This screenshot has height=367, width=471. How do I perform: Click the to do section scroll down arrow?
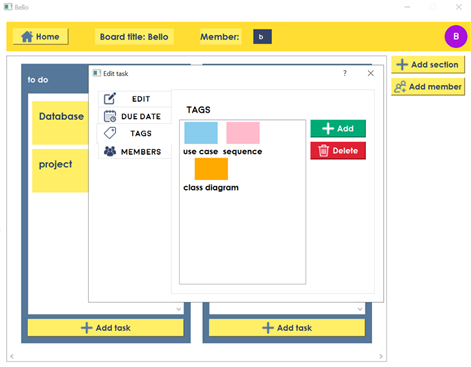pos(179,309)
